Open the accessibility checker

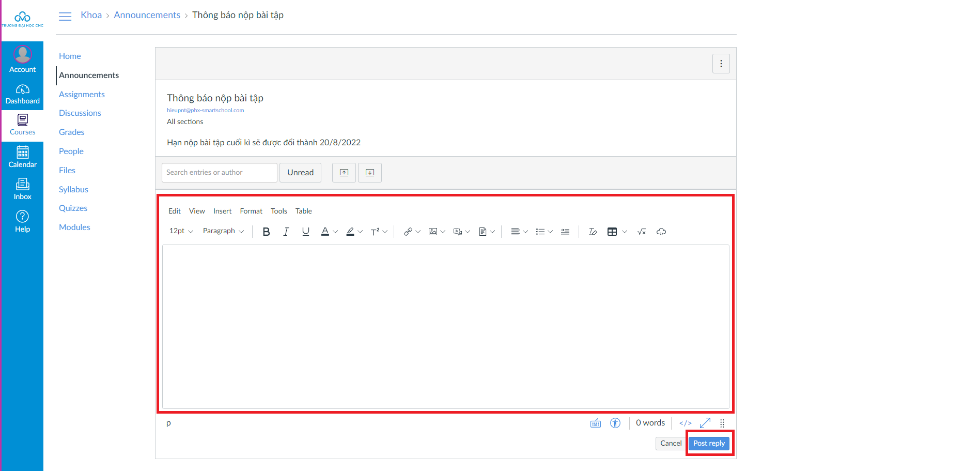point(615,423)
